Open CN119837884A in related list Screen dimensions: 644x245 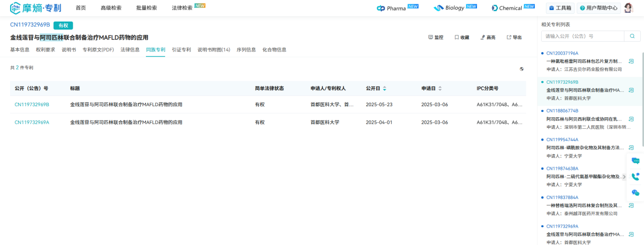pos(562,197)
